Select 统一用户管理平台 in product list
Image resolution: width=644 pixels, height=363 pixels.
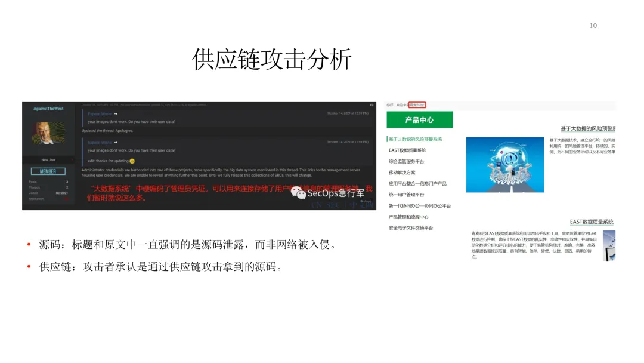coord(406,195)
